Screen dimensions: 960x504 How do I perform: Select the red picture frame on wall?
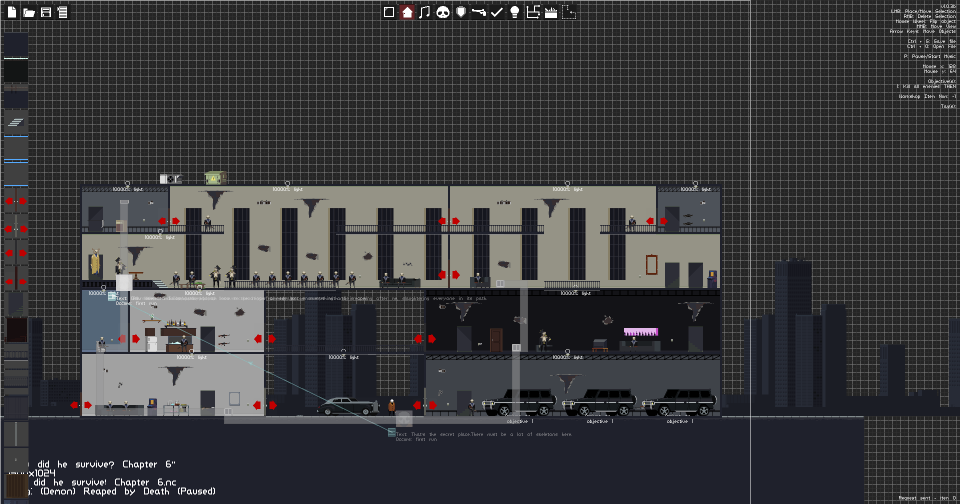coord(651,265)
